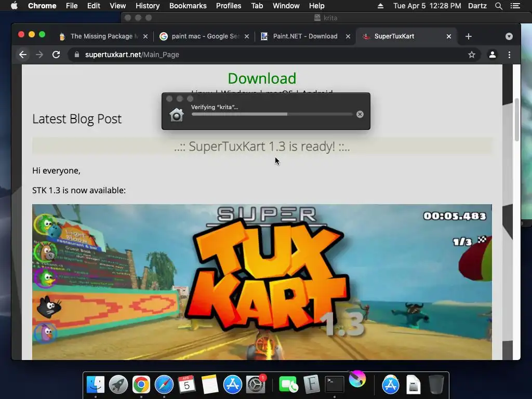Open Font Book from the Dock
The image size is (532, 399).
point(312,385)
